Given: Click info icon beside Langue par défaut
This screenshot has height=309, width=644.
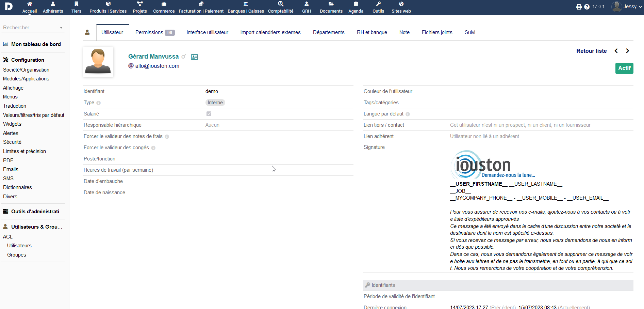Looking at the screenshot, I should [x=408, y=114].
